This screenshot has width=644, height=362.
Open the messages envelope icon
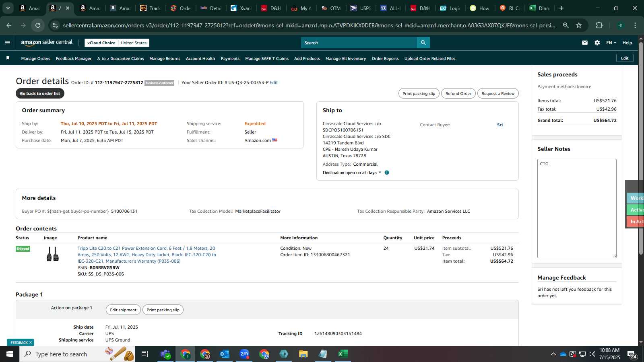click(x=585, y=43)
